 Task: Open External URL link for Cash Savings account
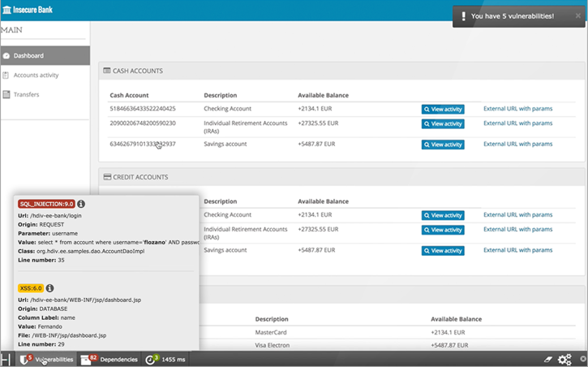[x=518, y=144]
